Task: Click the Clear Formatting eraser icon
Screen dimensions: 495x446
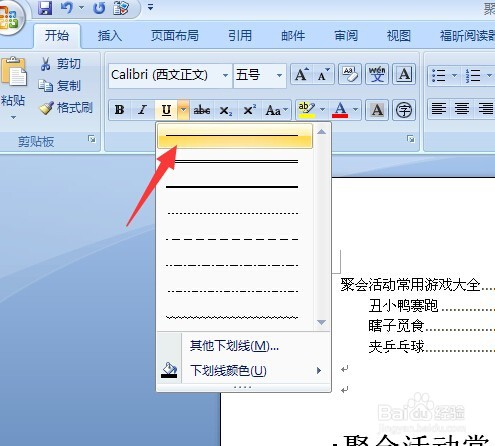Action: point(350,74)
